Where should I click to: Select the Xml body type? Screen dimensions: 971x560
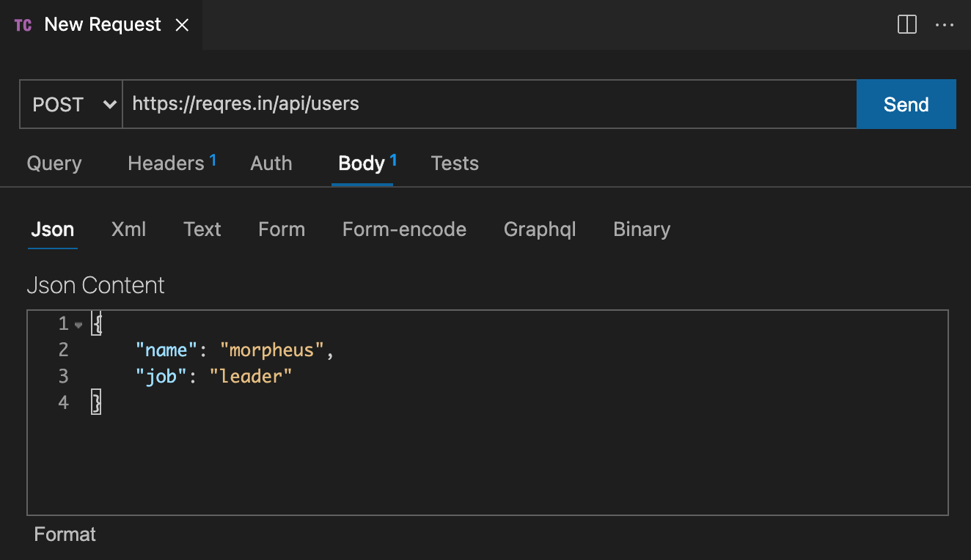click(128, 229)
